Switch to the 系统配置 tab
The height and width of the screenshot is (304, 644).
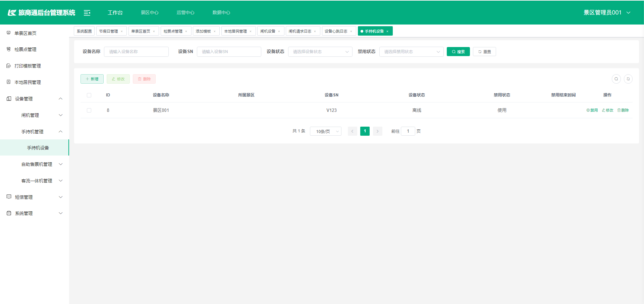click(84, 31)
